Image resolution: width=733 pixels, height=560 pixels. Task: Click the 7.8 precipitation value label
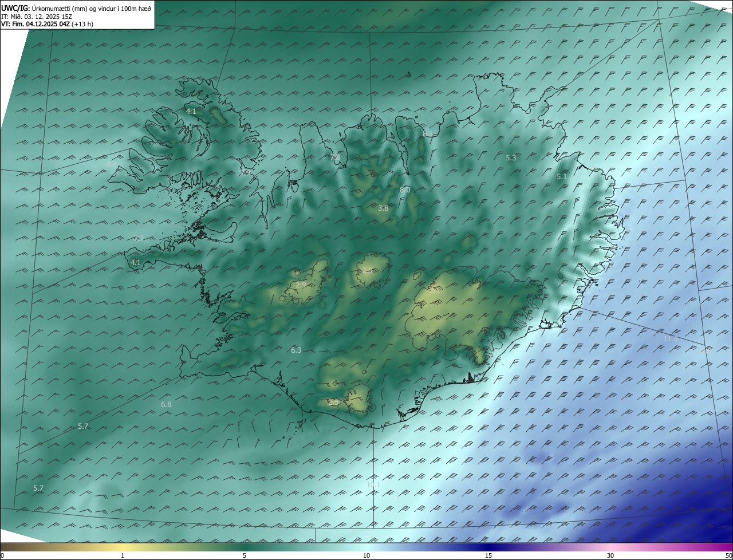point(335,157)
